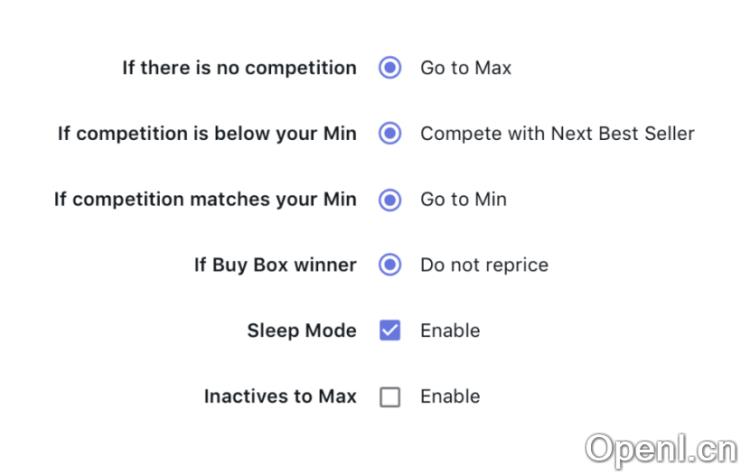750x475 pixels.
Task: Click 'Enable' text beside Sleep Mode checkbox
Action: pyautogui.click(x=450, y=331)
